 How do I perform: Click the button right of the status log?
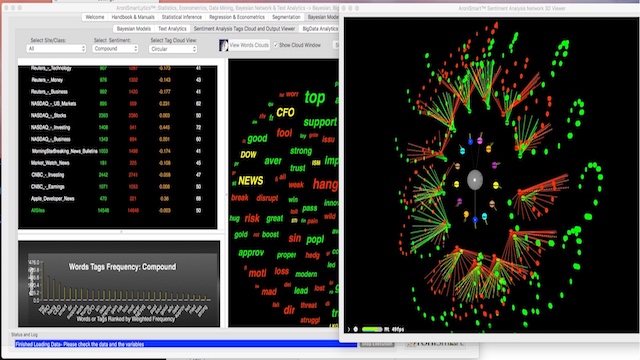(x=377, y=344)
